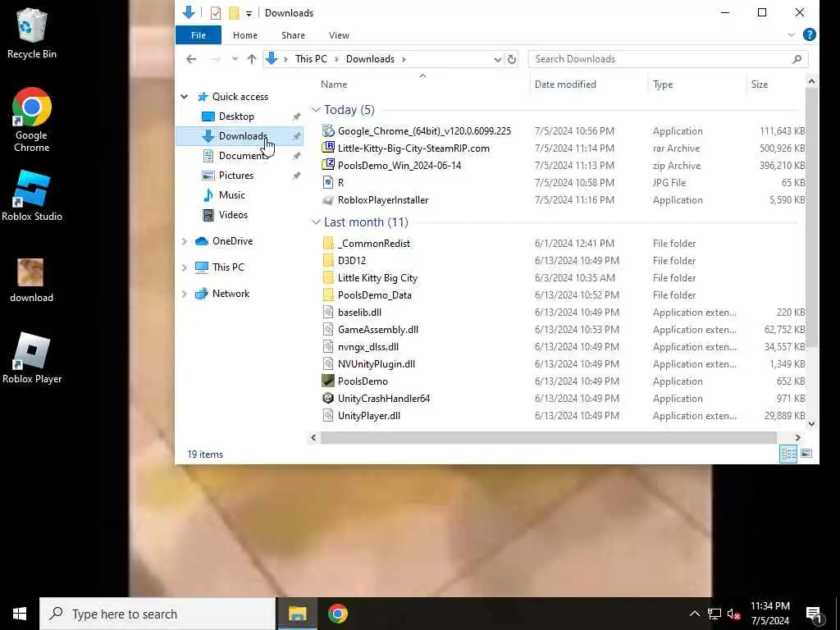Screen dimensions: 840x630
Task: Click the taskbar search box
Action: pos(157,614)
